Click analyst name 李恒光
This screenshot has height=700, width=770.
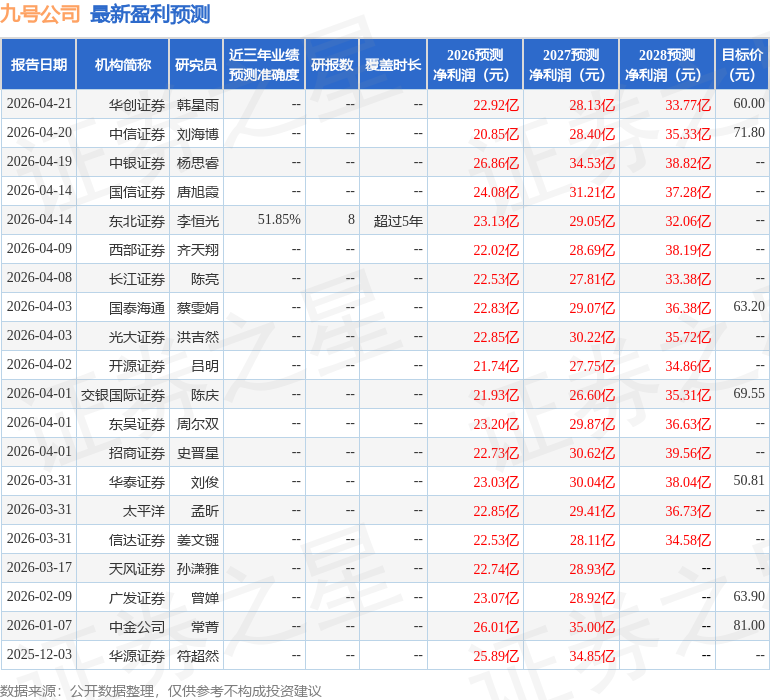tap(198, 221)
